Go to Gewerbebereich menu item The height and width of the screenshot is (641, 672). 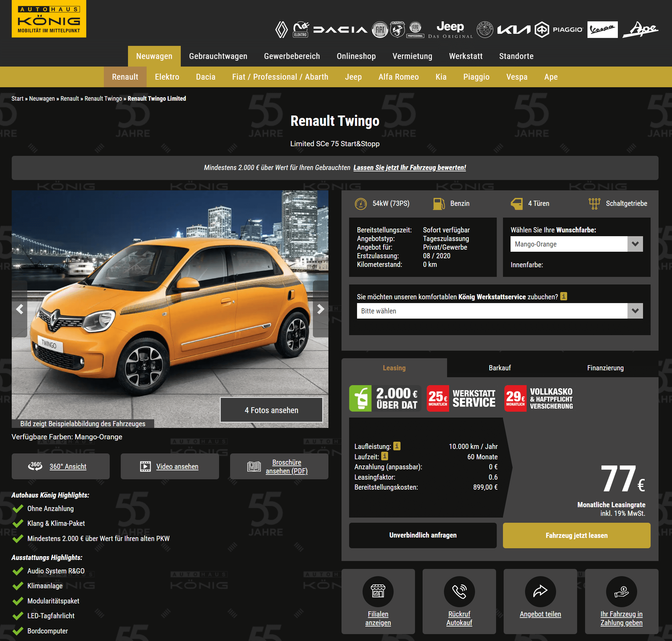point(292,56)
